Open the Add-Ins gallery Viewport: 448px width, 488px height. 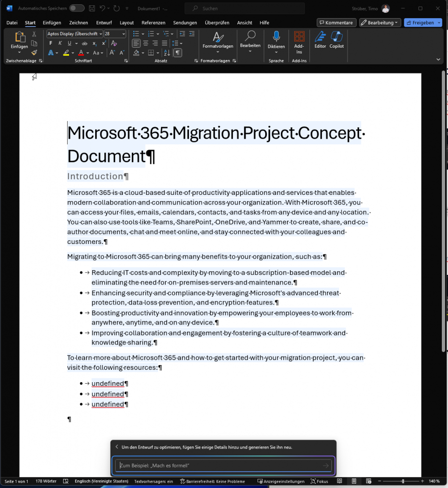pyautogui.click(x=299, y=42)
